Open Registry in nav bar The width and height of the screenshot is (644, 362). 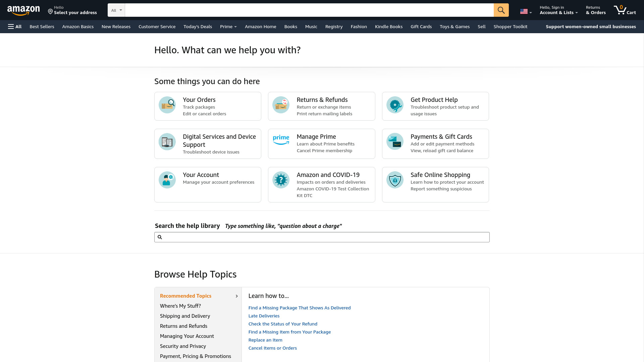(x=334, y=26)
